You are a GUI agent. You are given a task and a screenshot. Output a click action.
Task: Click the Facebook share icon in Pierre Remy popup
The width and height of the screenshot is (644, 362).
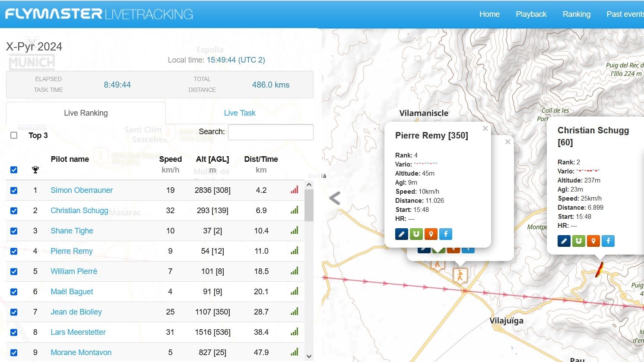pos(445,234)
